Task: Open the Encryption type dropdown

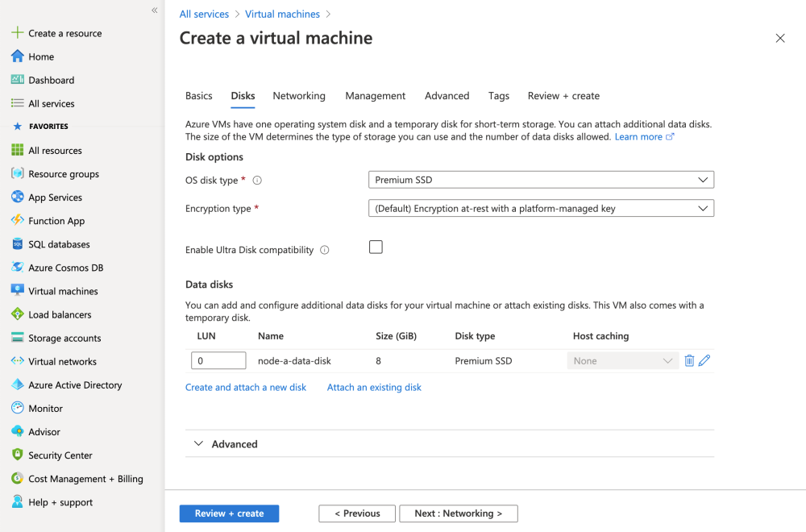Action: point(541,208)
